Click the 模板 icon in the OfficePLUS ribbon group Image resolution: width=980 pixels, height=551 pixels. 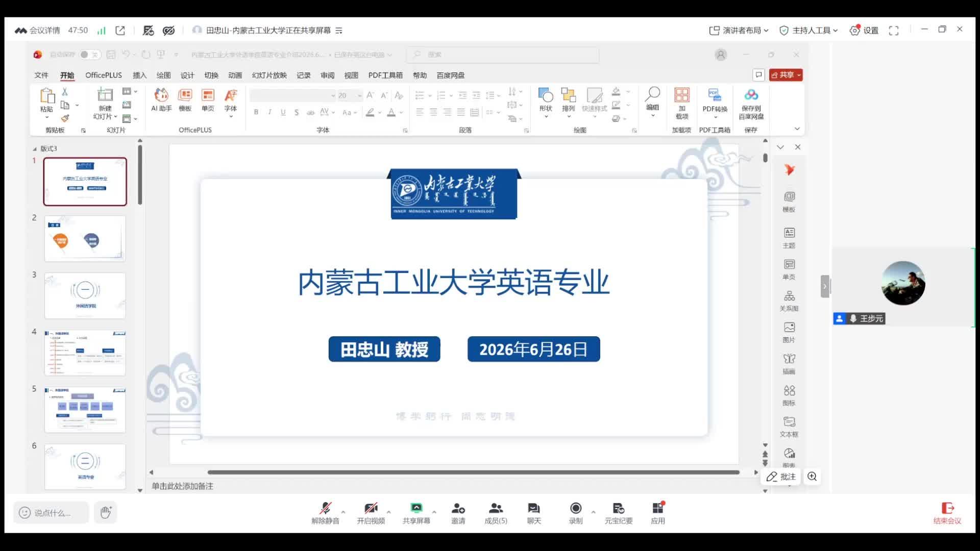point(185,99)
